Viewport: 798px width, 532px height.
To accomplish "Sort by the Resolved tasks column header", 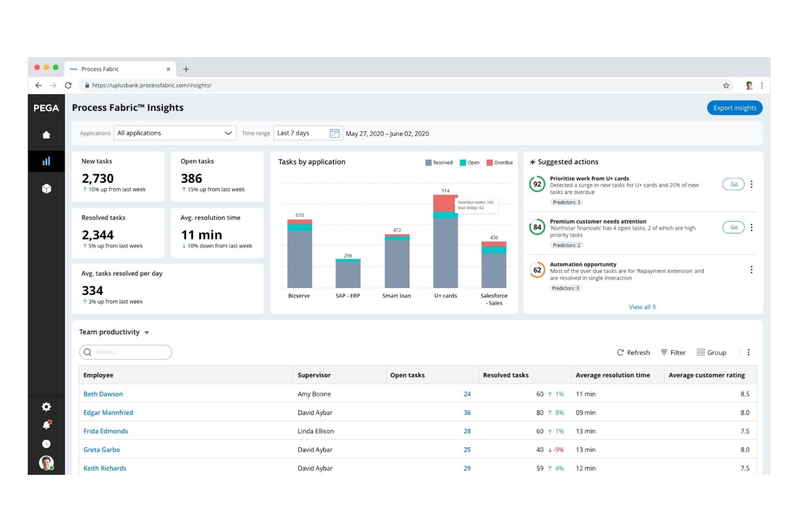I will point(525,375).
